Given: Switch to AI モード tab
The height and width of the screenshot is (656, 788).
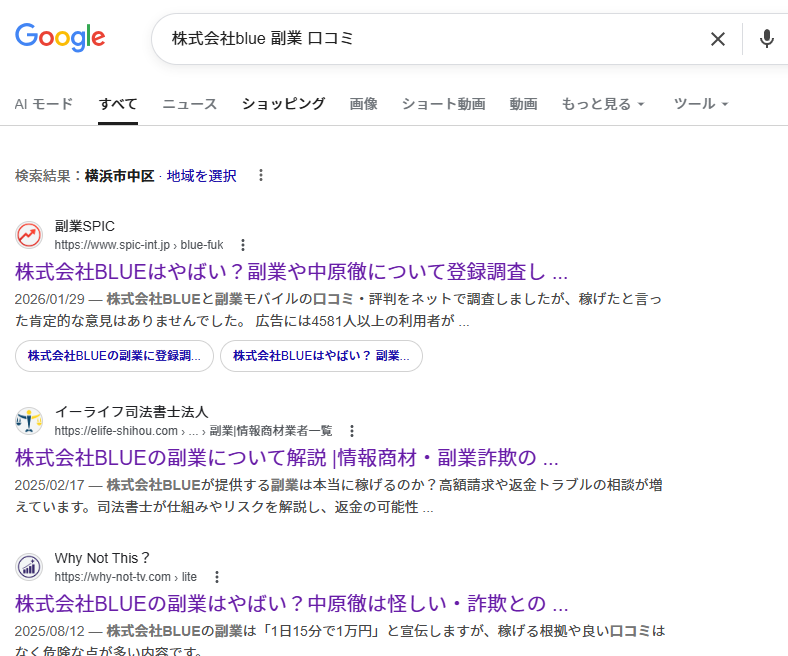Looking at the screenshot, I should [44, 104].
